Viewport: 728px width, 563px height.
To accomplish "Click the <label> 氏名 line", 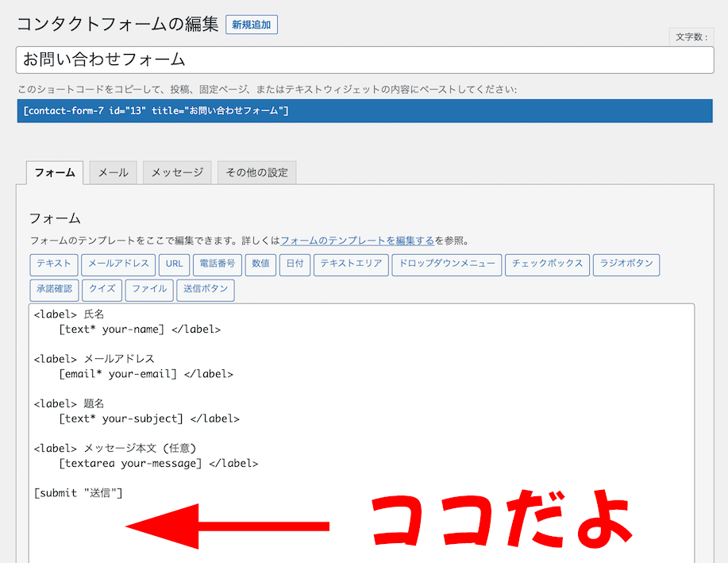I will point(69,314).
